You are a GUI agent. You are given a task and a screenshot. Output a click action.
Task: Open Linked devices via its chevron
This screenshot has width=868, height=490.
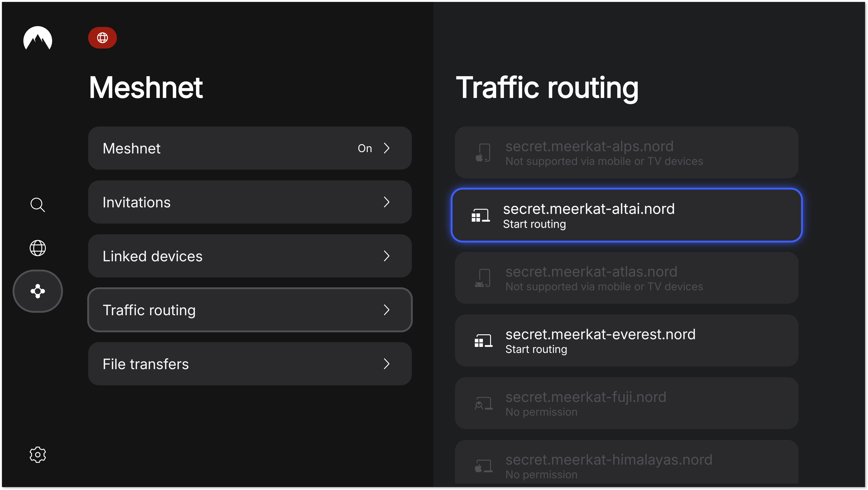(x=387, y=256)
